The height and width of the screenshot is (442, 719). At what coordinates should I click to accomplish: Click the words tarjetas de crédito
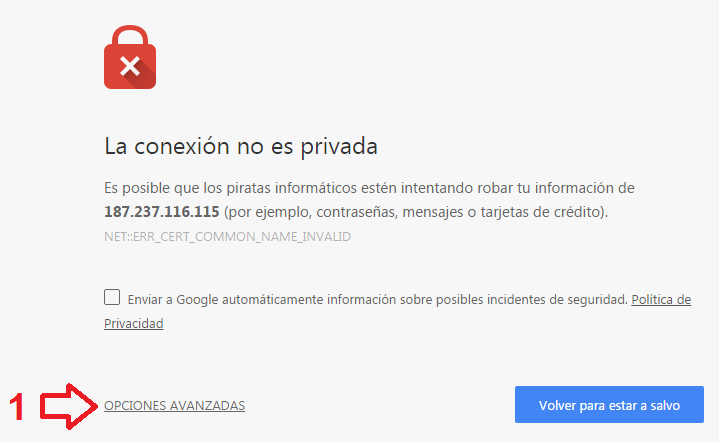(x=540, y=212)
